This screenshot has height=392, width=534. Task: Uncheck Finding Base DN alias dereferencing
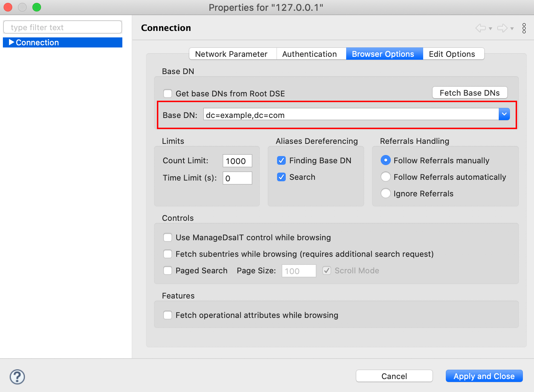coord(281,160)
